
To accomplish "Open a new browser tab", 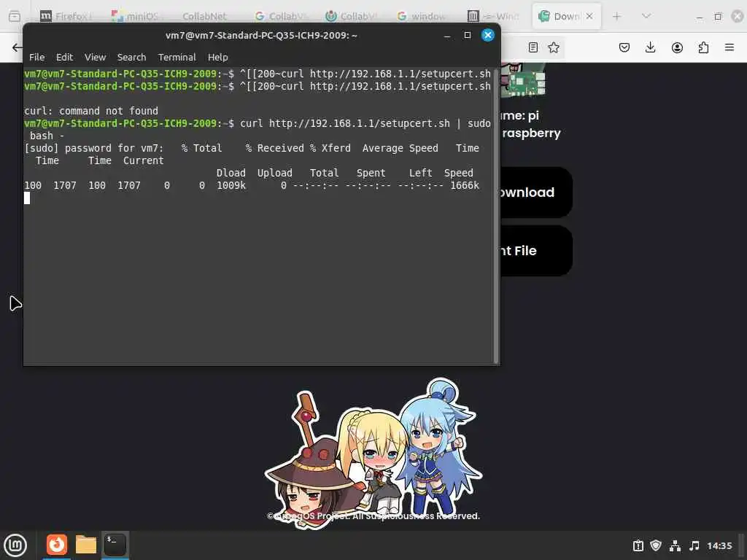I will (x=616, y=16).
